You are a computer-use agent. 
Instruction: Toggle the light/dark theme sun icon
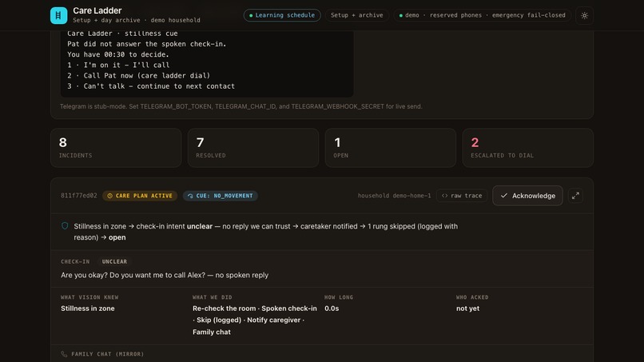click(584, 16)
